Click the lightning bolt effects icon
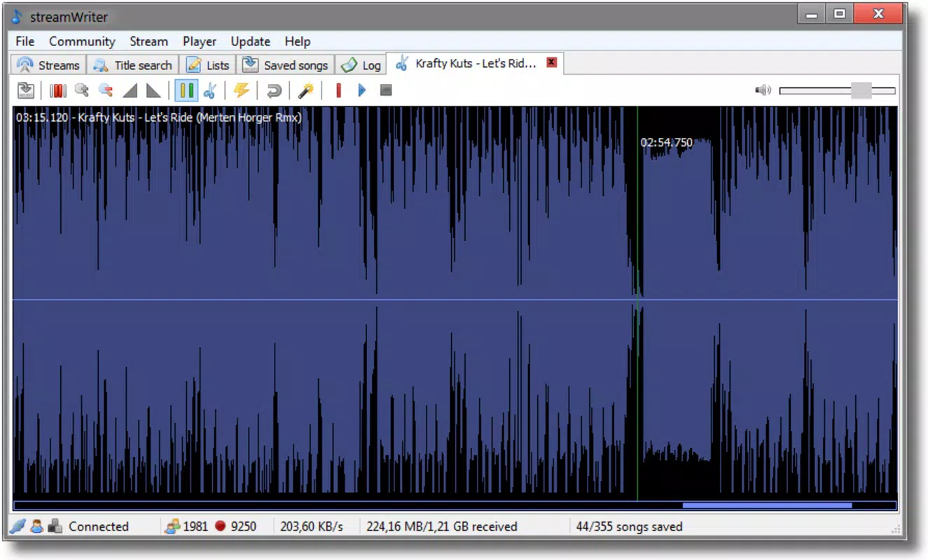This screenshot has width=928, height=560. pyautogui.click(x=242, y=90)
